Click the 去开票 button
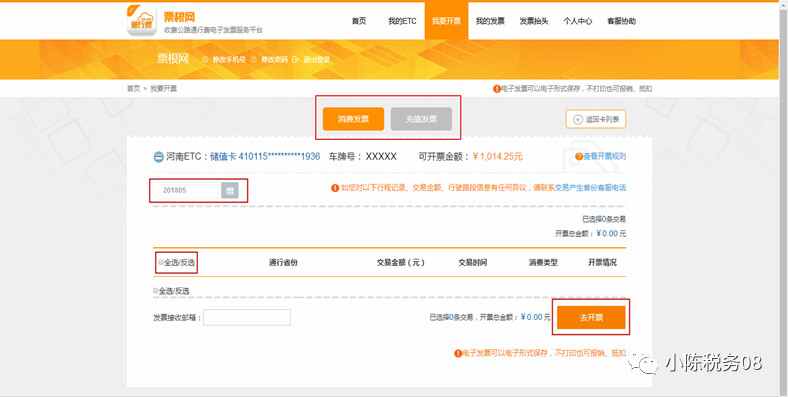This screenshot has height=397, width=788. (x=591, y=318)
